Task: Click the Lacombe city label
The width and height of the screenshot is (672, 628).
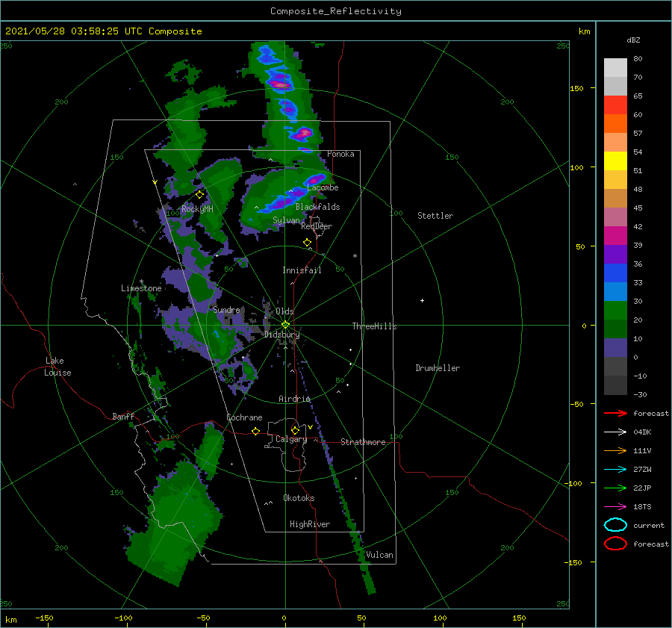Action: [323, 187]
